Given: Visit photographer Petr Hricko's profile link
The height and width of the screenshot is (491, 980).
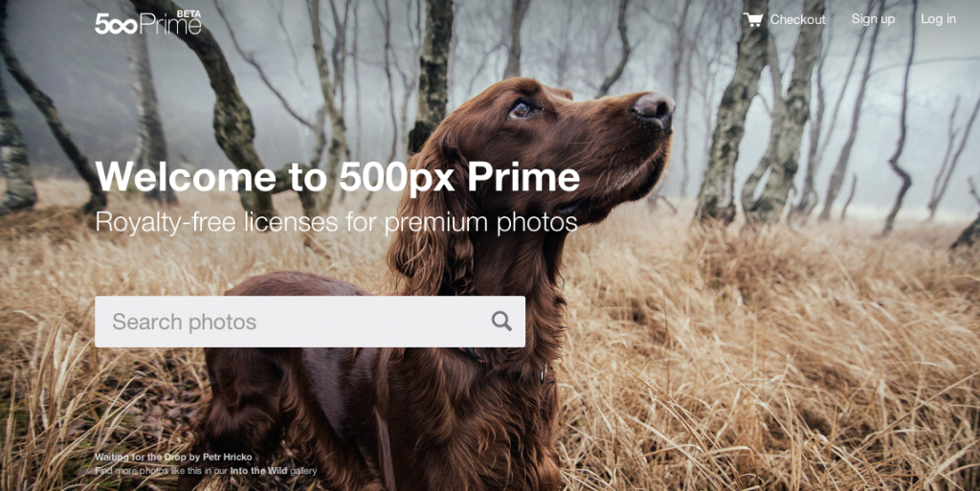Looking at the screenshot, I should point(227,458).
